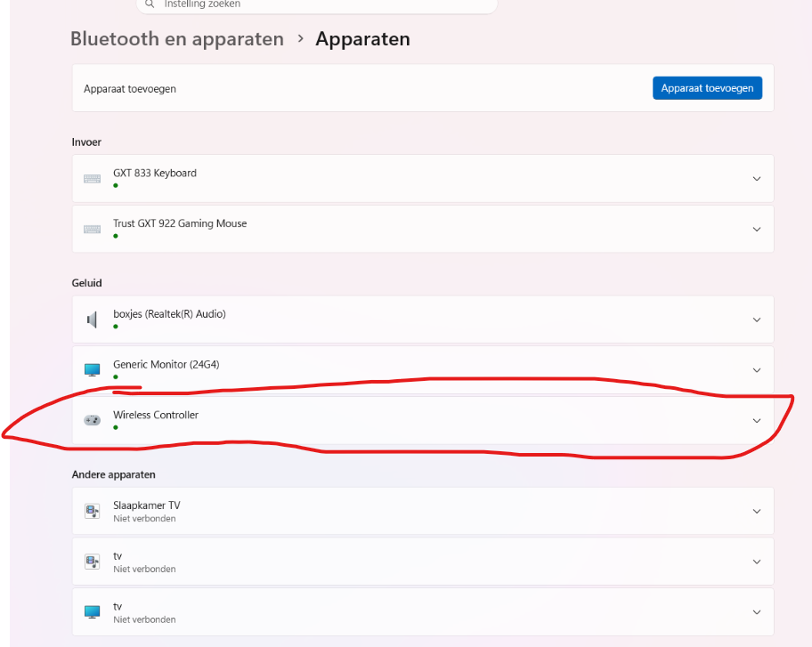This screenshot has height=647, width=812.
Task: Click the Andere apparaten section heading
Action: tap(113, 474)
